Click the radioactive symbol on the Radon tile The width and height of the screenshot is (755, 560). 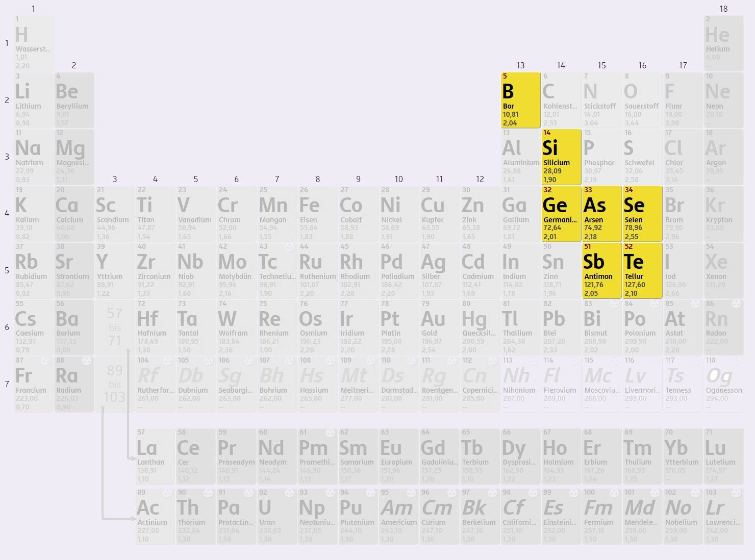click(x=736, y=304)
